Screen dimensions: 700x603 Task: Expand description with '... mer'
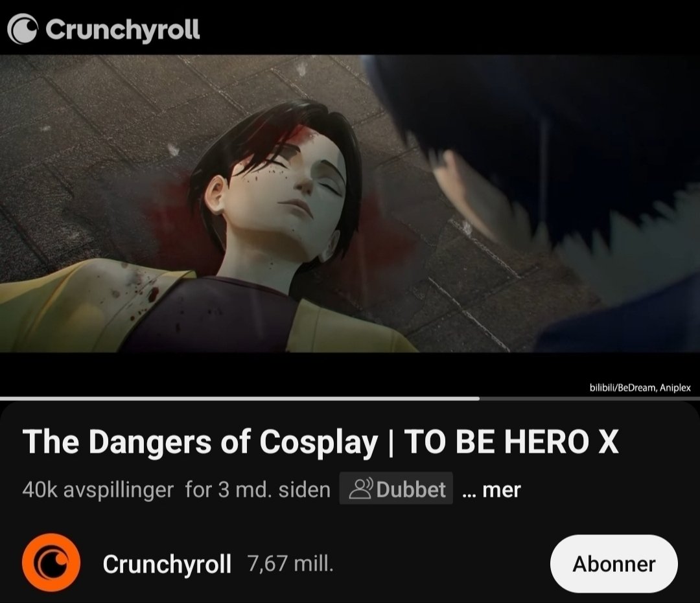point(491,490)
